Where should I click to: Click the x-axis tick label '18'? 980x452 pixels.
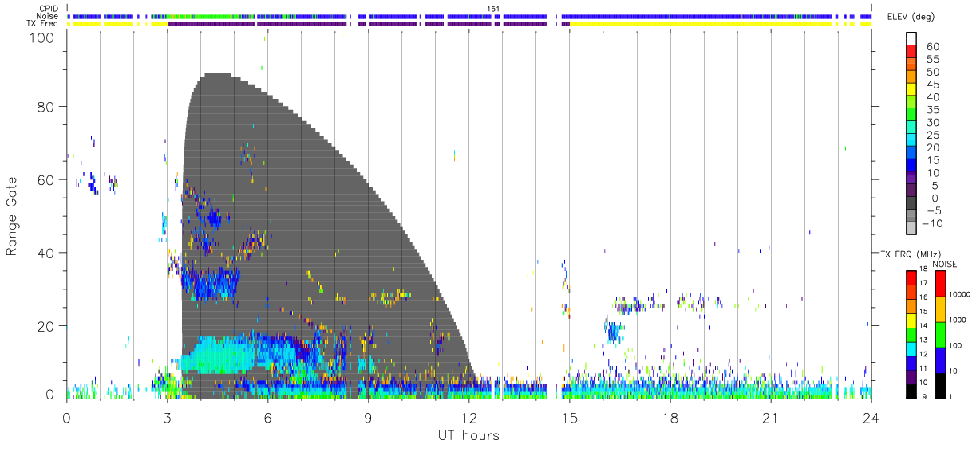670,418
